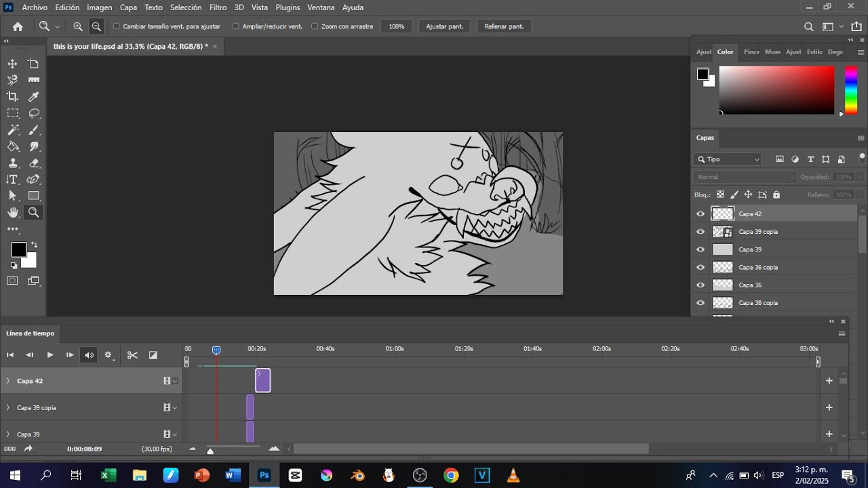Select the Rectangular Marquee tool
This screenshot has width=868, height=488.
tap(12, 113)
